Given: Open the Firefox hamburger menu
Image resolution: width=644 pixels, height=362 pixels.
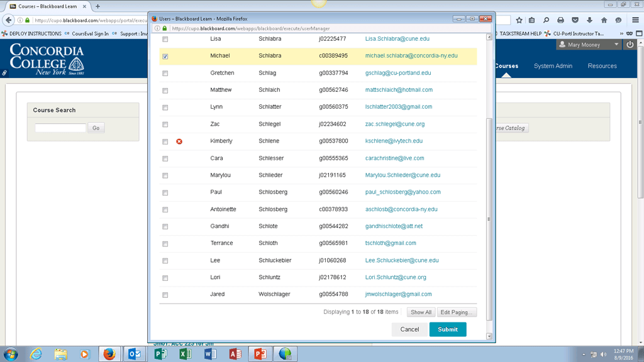Looking at the screenshot, I should (635, 20).
